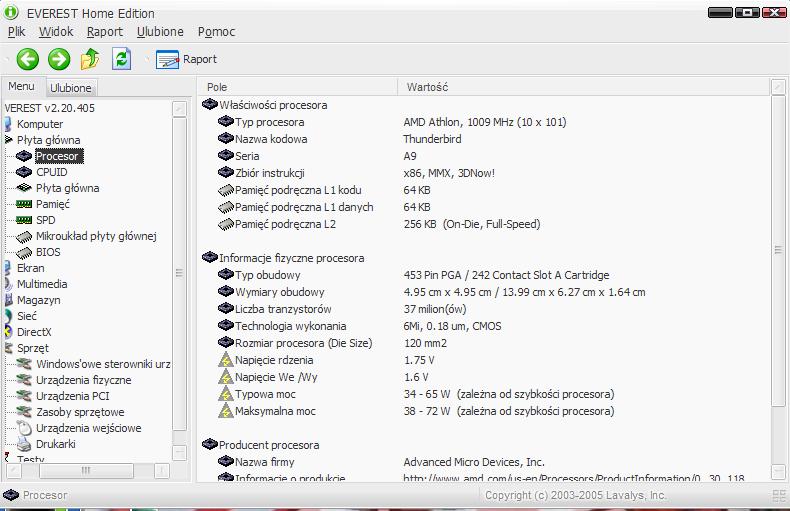This screenshot has height=511, width=790.
Task: Refresh the page with the refresh icon
Action: click(x=121, y=59)
